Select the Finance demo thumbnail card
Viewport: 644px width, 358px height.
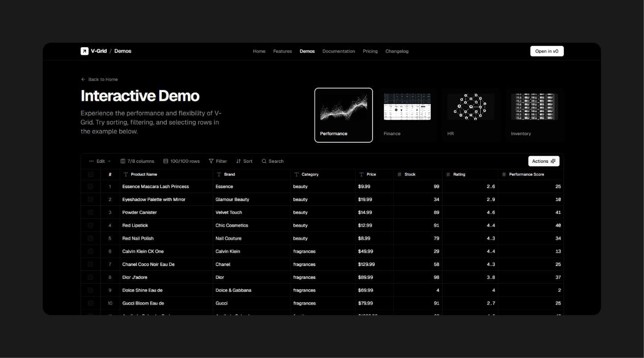407,115
